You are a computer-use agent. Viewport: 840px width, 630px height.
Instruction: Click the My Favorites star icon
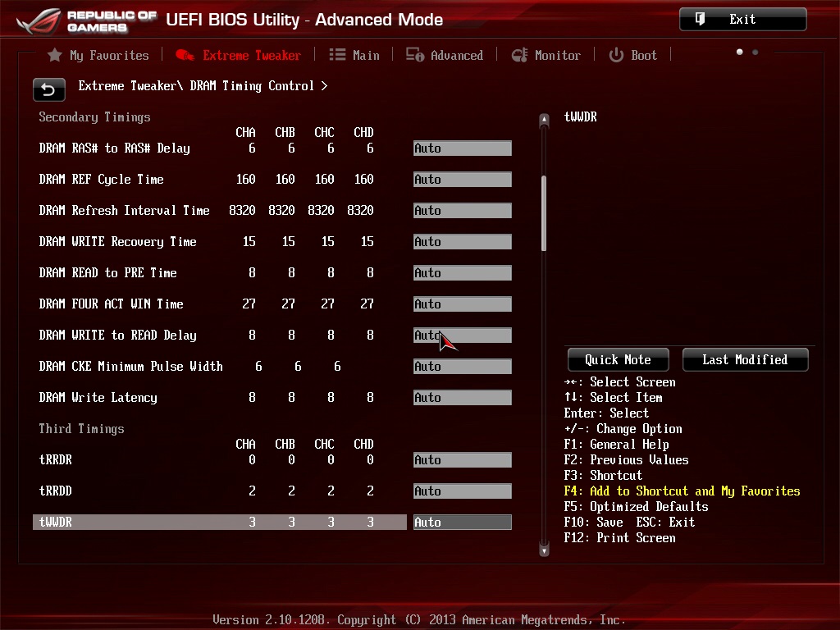tap(55, 55)
